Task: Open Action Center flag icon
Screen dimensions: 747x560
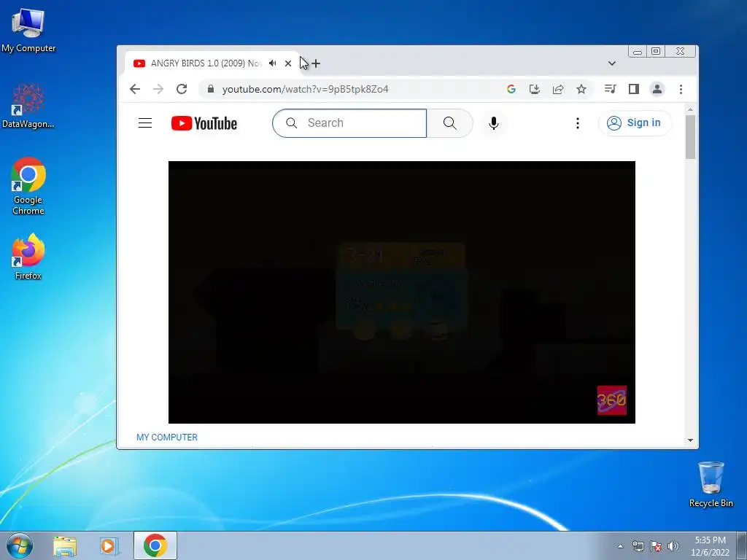Action: (656, 546)
